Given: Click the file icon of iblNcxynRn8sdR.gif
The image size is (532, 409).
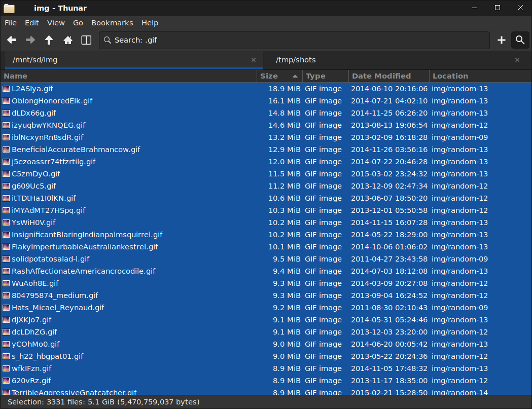Looking at the screenshot, I should pyautogui.click(x=6, y=138).
